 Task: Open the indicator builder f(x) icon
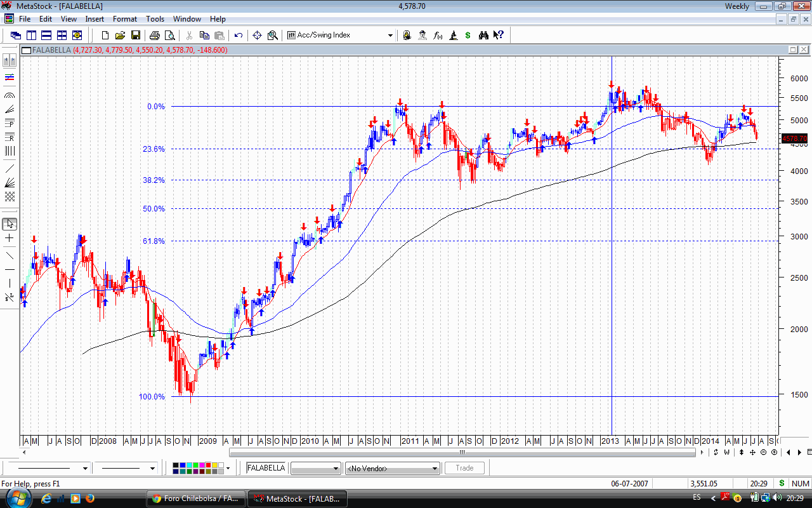[x=438, y=35]
